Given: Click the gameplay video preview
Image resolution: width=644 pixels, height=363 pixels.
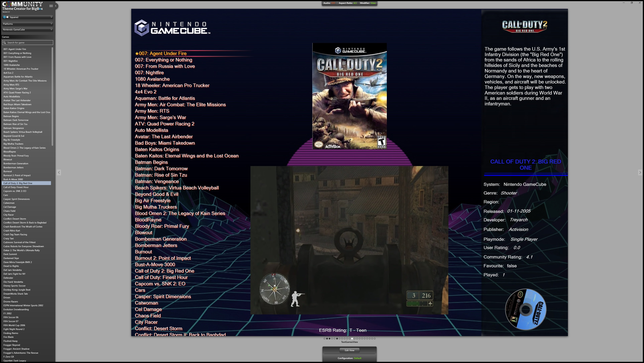Looking at the screenshot, I should [x=349, y=240].
